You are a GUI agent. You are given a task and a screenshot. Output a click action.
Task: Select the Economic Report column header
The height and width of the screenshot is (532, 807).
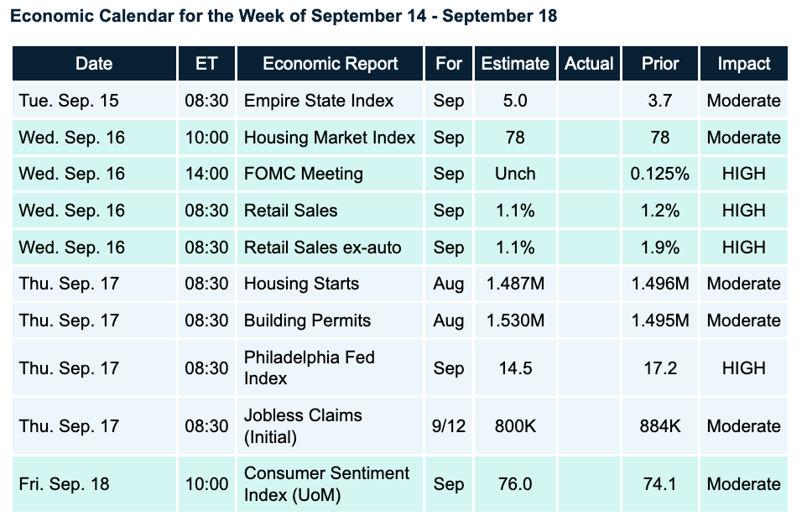point(331,64)
